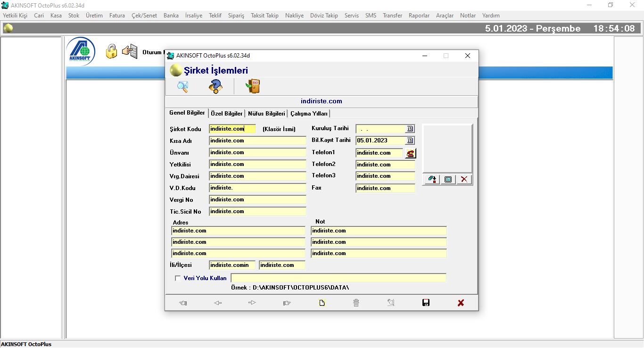
Task: Open the Servis menu
Action: (x=352, y=16)
